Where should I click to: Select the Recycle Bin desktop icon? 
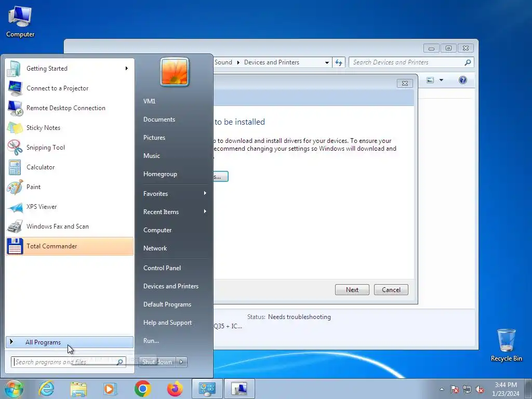click(x=506, y=345)
